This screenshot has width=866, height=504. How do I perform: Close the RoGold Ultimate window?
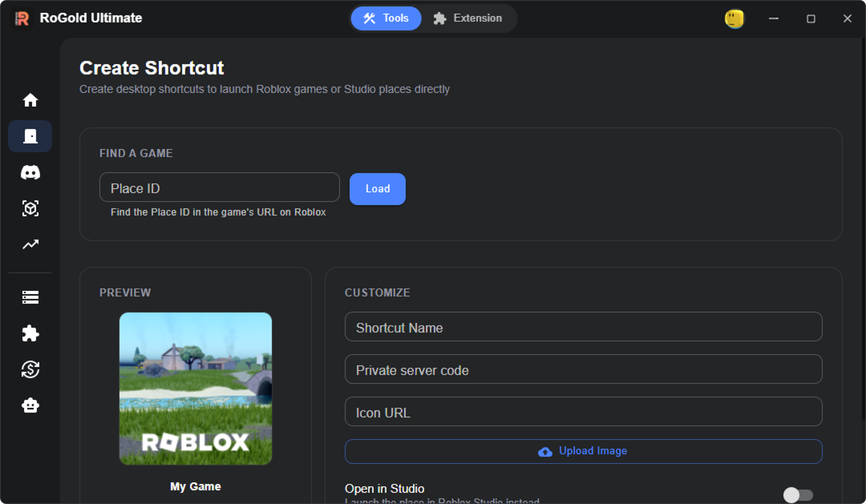pos(847,18)
